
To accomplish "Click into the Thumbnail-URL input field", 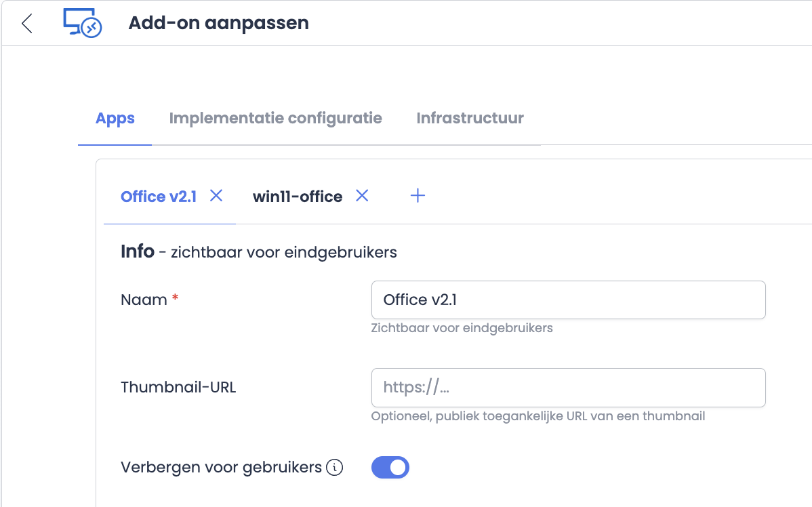I will 568,388.
